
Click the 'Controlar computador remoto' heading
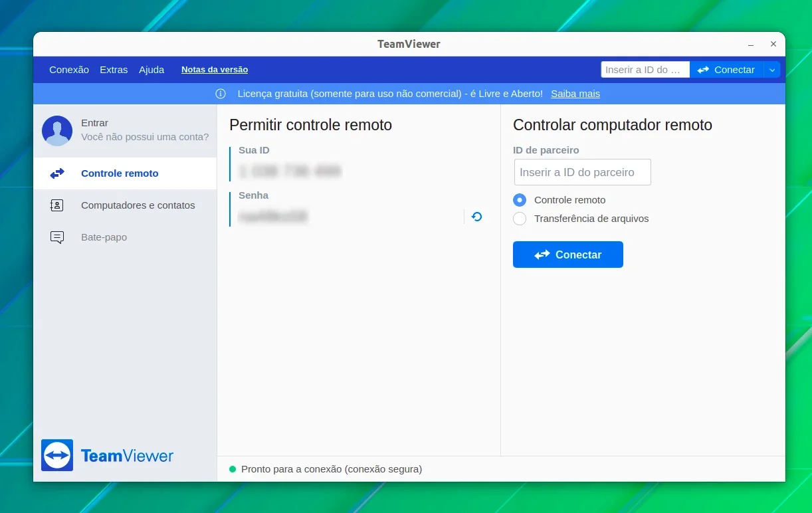coord(613,125)
